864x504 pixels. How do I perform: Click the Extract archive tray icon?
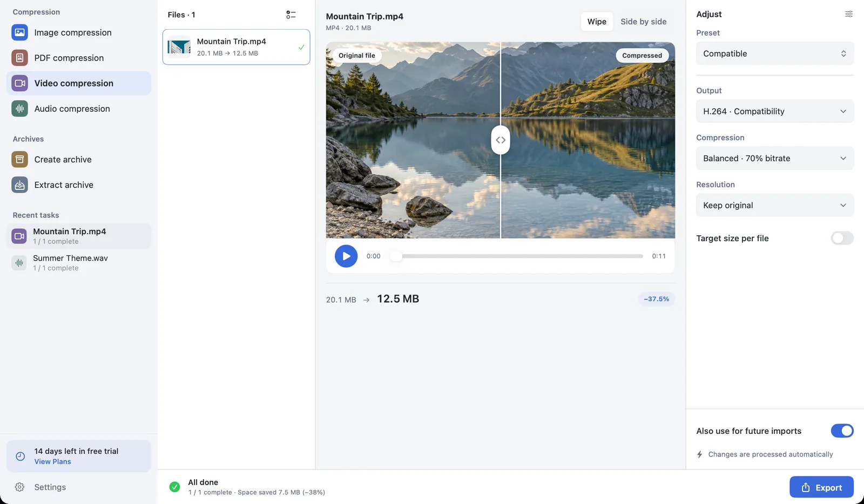tap(19, 185)
